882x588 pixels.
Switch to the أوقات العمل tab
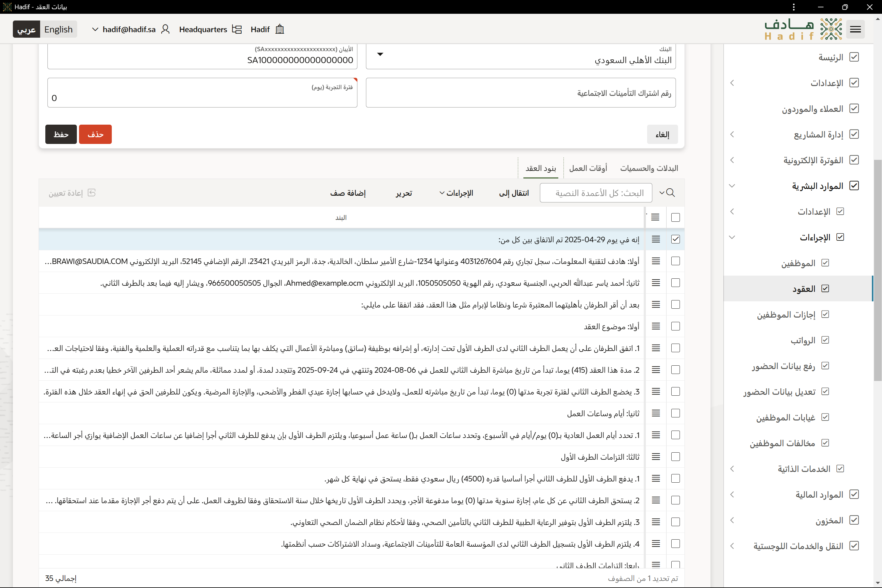coord(588,168)
